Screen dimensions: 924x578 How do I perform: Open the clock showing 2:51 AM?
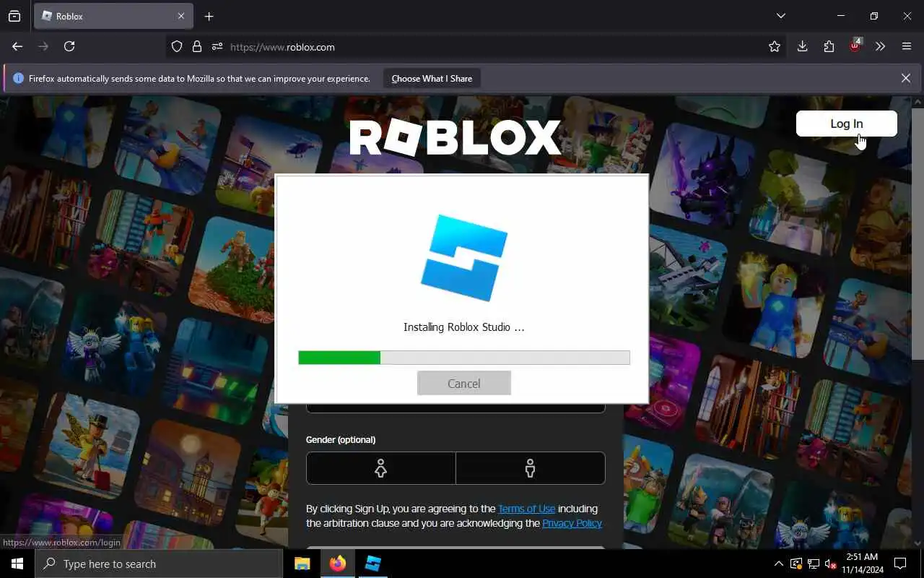click(x=861, y=564)
